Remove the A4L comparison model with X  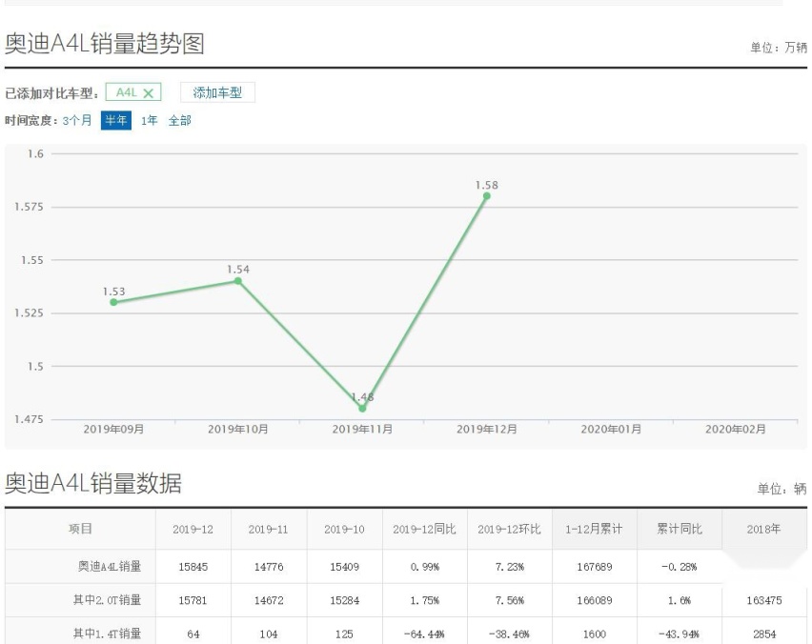[x=148, y=93]
